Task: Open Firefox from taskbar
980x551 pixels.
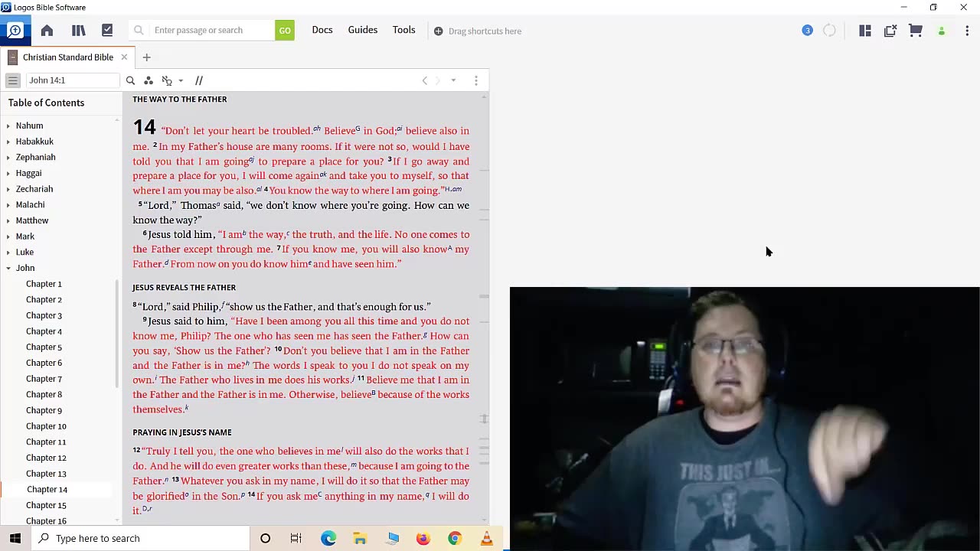Action: [x=423, y=539]
